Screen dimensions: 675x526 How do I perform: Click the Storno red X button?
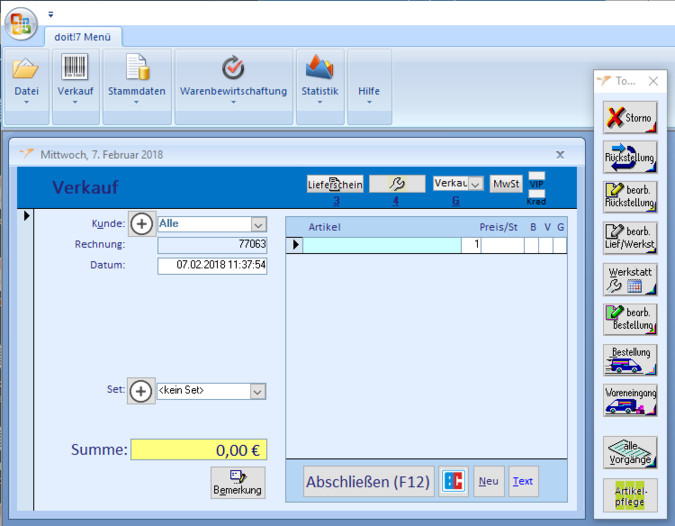point(630,117)
